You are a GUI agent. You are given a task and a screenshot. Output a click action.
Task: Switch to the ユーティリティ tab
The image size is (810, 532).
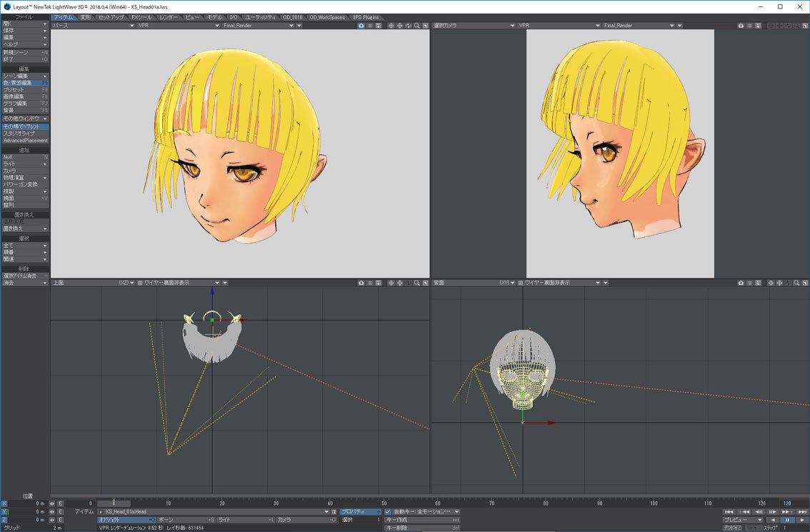(260, 17)
